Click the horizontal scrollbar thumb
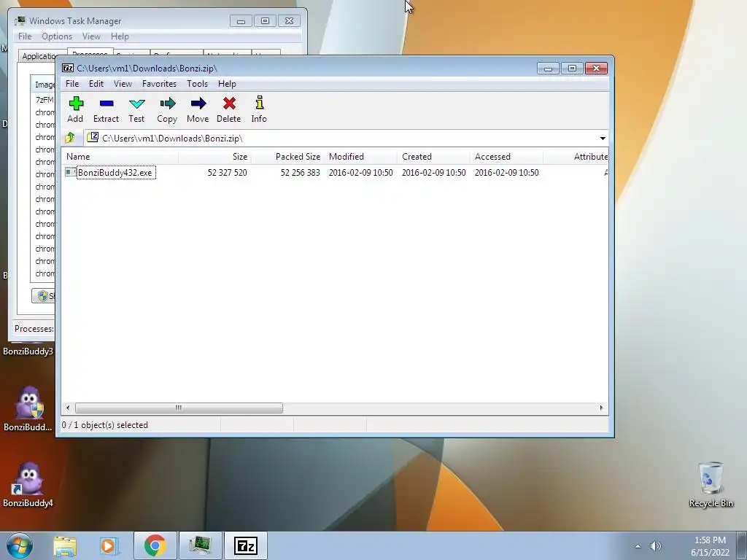This screenshot has width=747, height=560. [x=179, y=408]
